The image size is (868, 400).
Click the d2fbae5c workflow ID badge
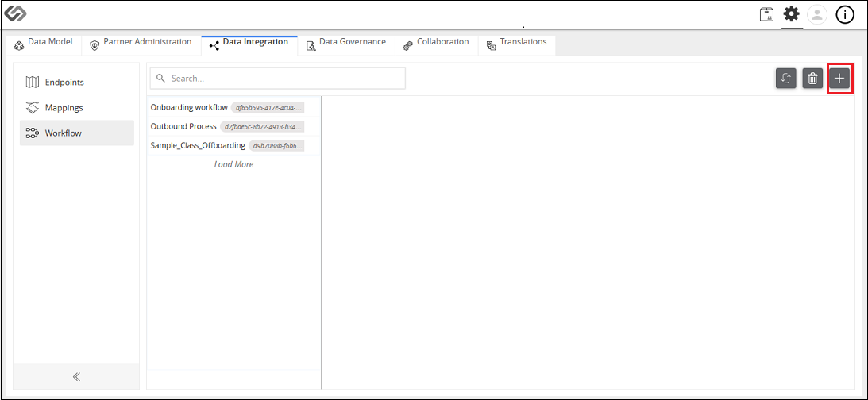point(262,127)
